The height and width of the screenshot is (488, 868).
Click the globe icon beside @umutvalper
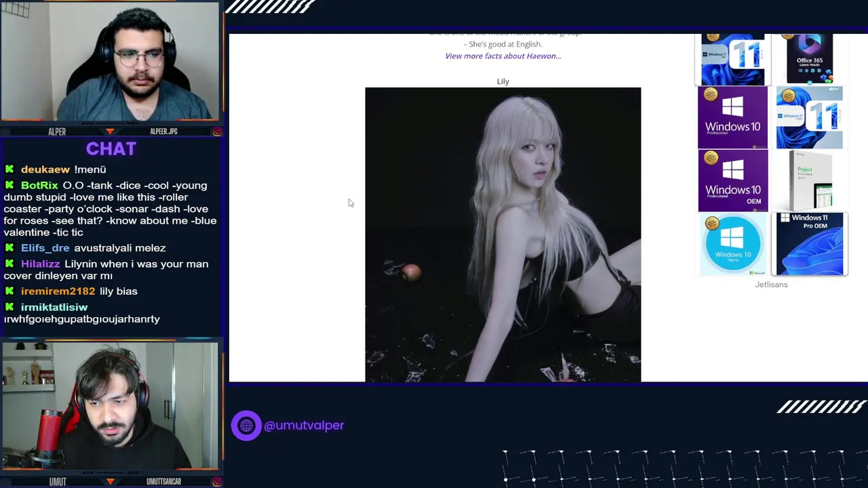tap(246, 426)
